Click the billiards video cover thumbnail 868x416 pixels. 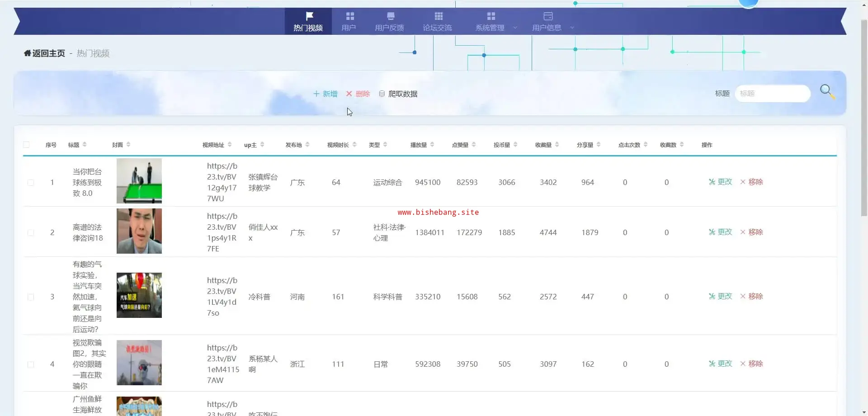139,181
